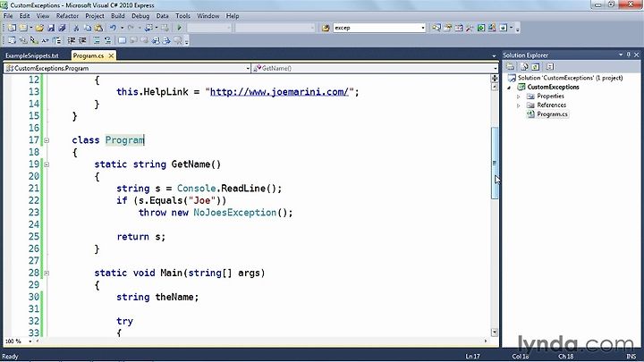
Task: Click the Decrease Line Indent icon
Action: pyautogui.click(x=71, y=40)
